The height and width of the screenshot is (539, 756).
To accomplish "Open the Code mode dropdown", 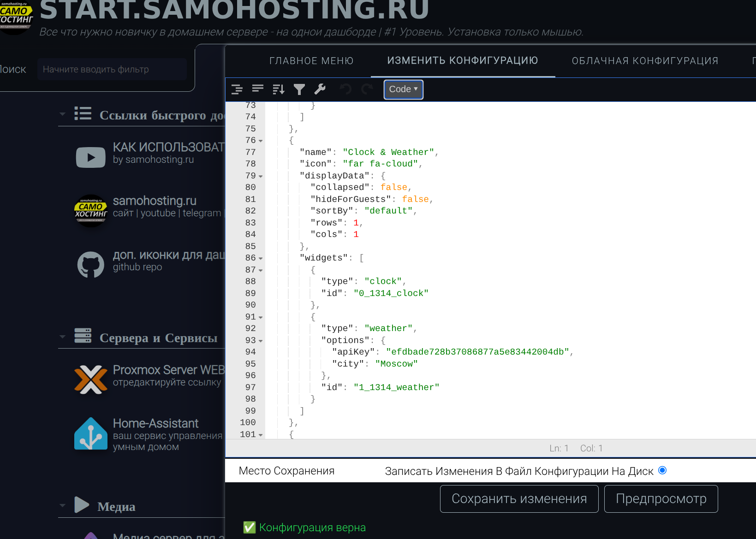I will 403,89.
